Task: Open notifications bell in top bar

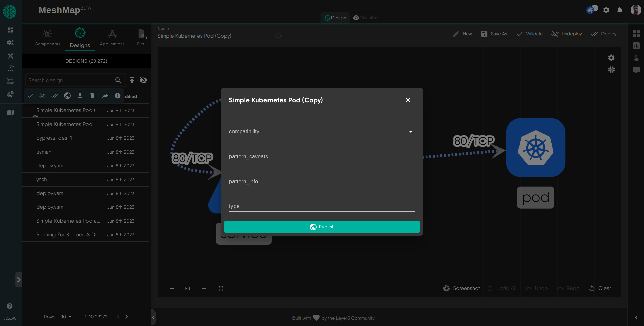Action: (619, 10)
